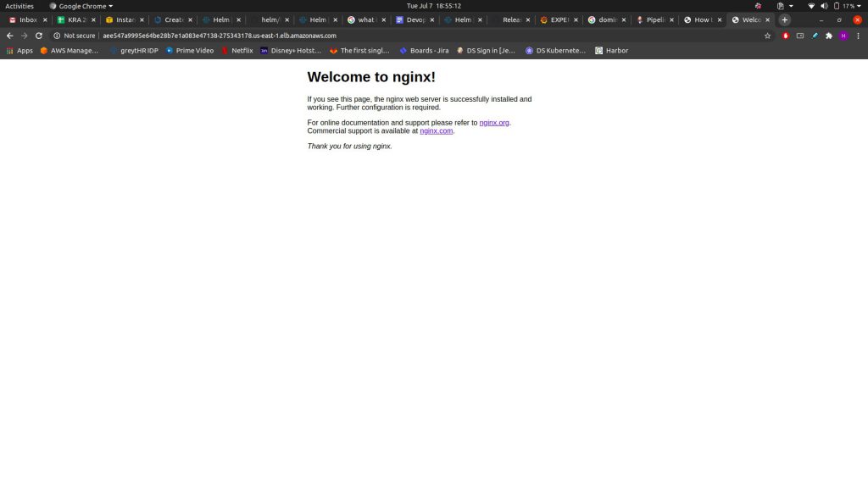
Task: Toggle the bookmark star for this page
Action: pyautogui.click(x=766, y=36)
